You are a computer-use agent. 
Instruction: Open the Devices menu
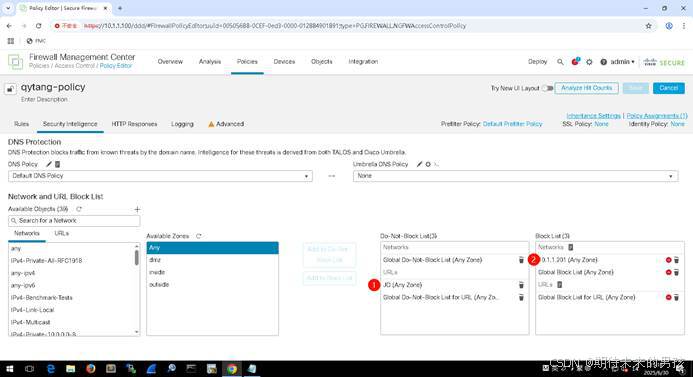284,61
